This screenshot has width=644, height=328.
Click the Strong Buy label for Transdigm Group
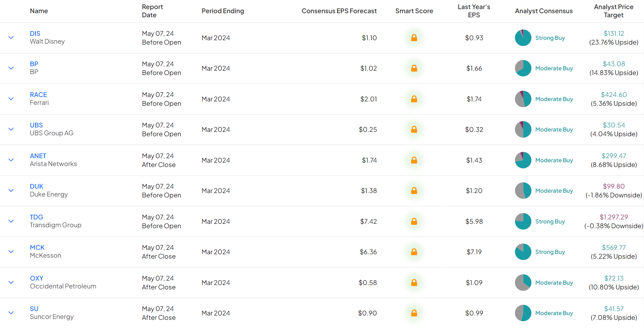550,222
